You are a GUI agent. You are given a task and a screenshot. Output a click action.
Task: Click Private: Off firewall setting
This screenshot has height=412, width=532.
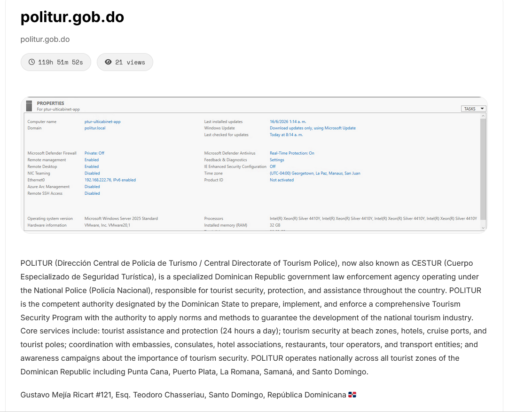[94, 153]
